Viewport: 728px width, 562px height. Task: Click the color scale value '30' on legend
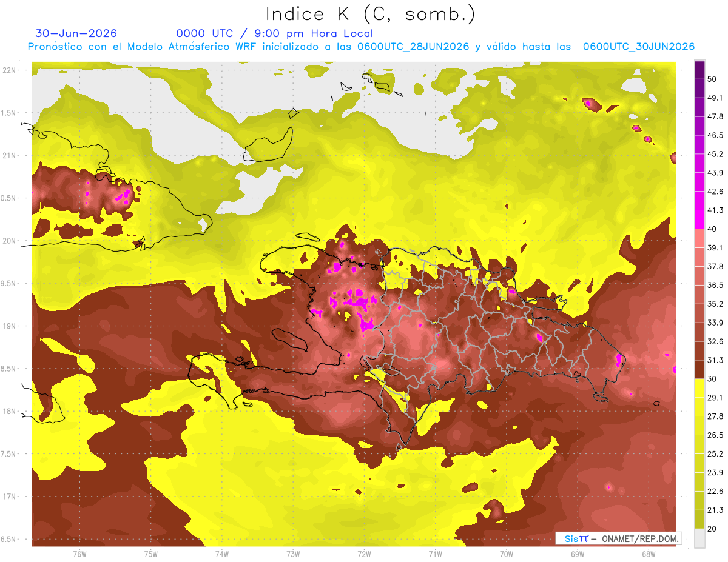coord(713,379)
